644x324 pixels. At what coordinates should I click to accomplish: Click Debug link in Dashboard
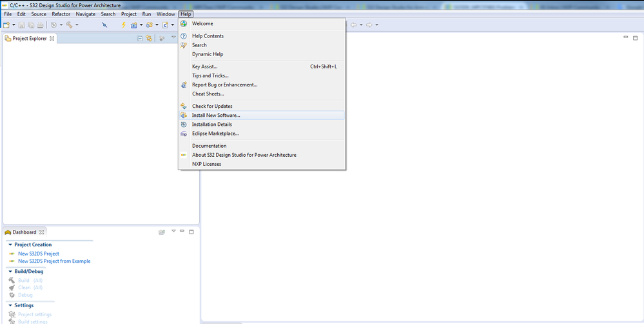pyautogui.click(x=25, y=295)
